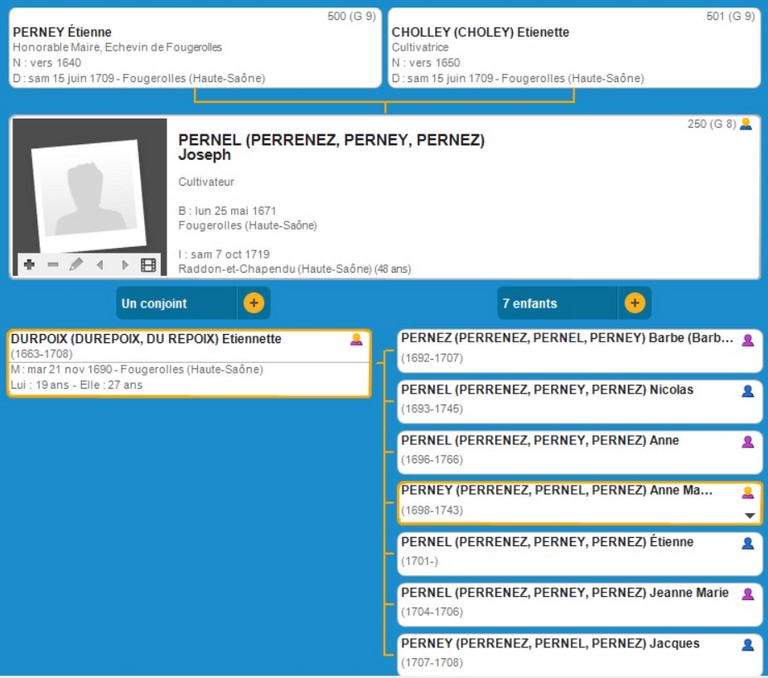Viewport: 768px width, 678px height.
Task: Go to previous photo arrow
Action: pyautogui.click(x=100, y=265)
